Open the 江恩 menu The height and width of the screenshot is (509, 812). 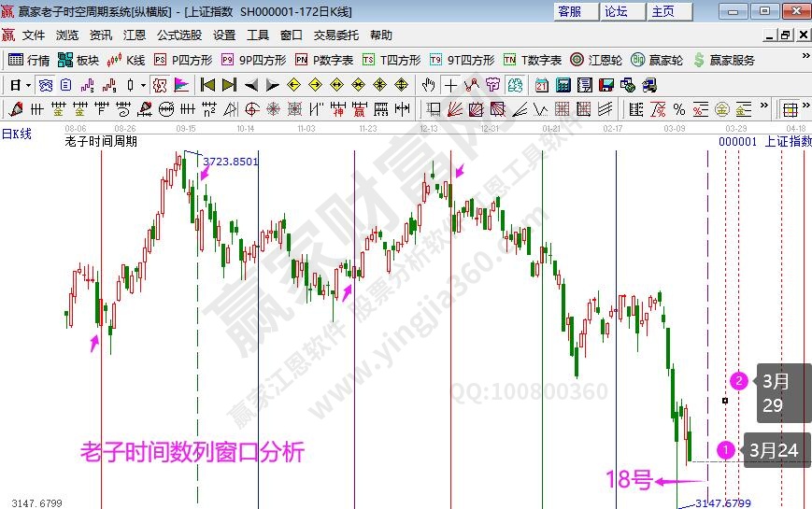(135, 35)
